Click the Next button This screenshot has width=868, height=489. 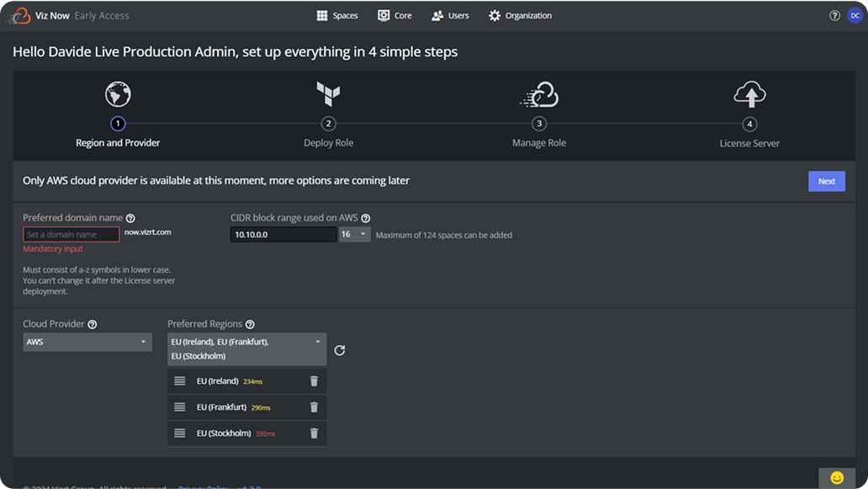(x=827, y=181)
